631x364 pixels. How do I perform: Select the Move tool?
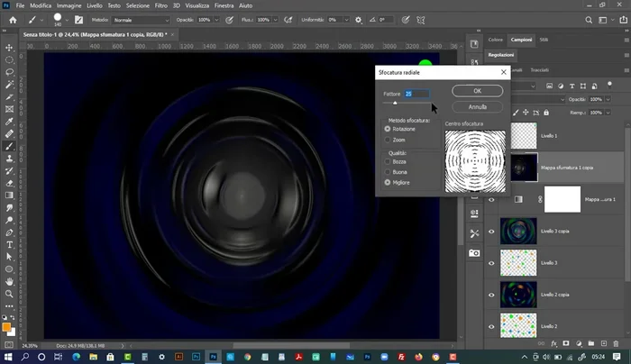(x=9, y=46)
